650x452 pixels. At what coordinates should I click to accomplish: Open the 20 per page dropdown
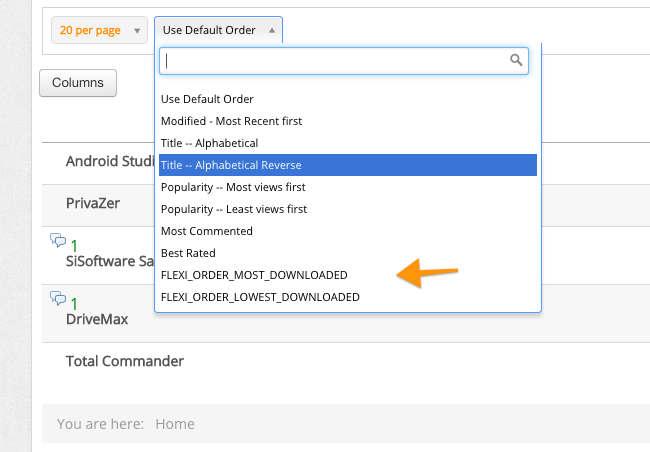pos(99,30)
